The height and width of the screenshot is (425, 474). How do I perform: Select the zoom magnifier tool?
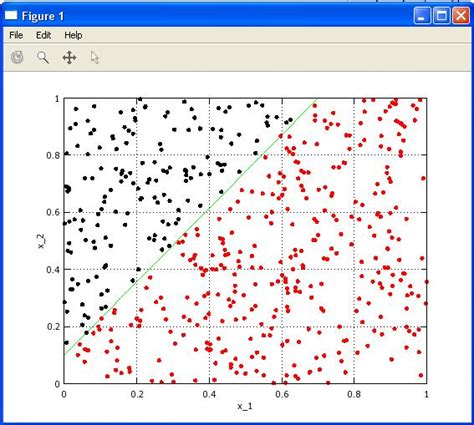tap(43, 57)
